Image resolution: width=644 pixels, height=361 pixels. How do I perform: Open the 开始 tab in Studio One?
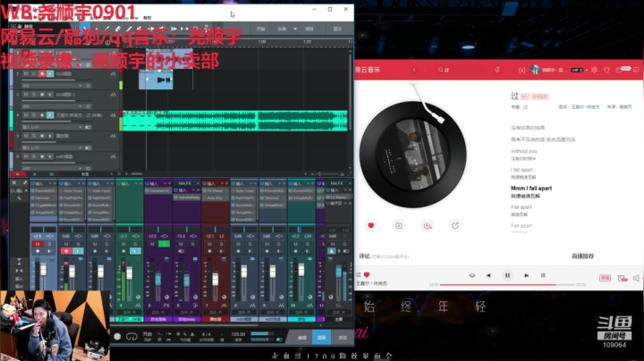pos(261,29)
